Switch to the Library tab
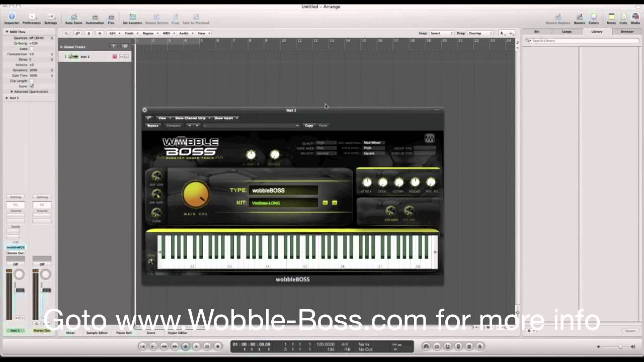Screen dimensions: 644x362 597,31
